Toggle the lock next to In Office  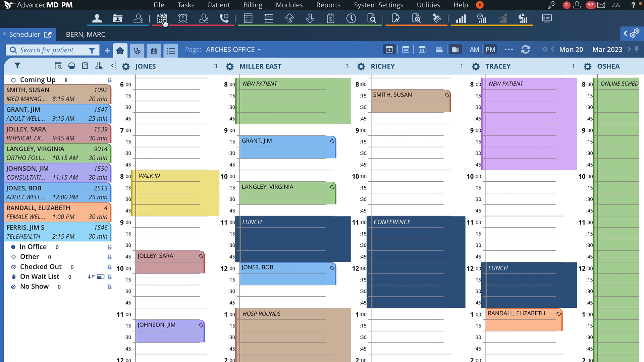(x=109, y=247)
